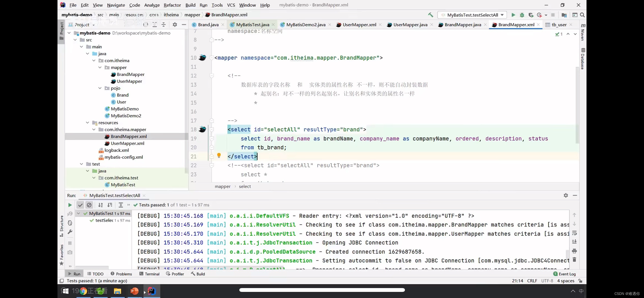Screen dimensions: 644x298
Task: Sort test results alphabetically icon
Action: click(100, 205)
